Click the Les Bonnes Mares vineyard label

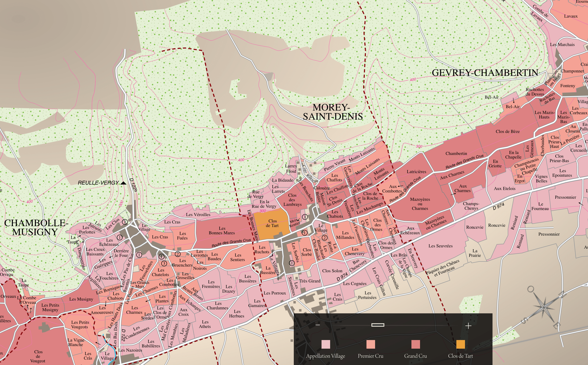pos(222,230)
